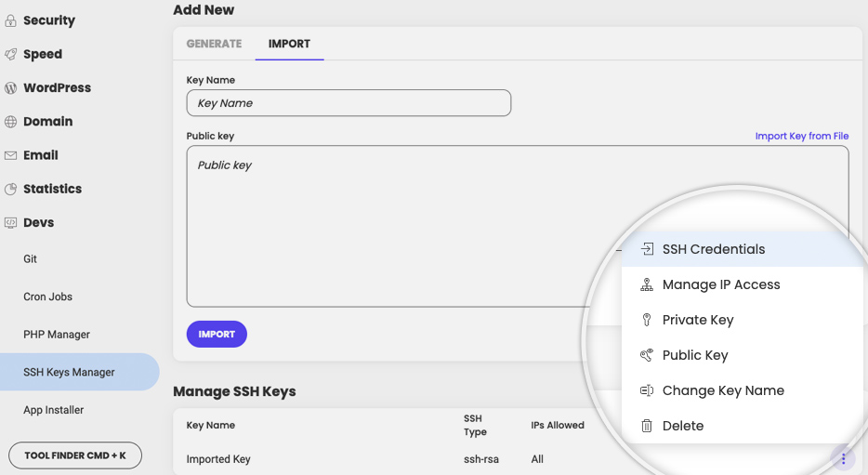Select the IMPORT tab
Image resolution: width=868 pixels, height=475 pixels.
tap(290, 44)
